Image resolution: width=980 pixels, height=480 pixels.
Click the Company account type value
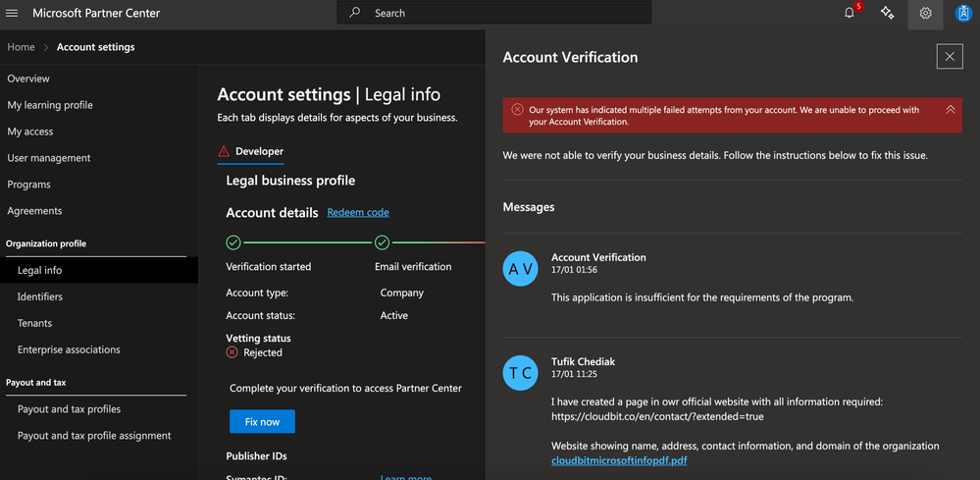[402, 293]
